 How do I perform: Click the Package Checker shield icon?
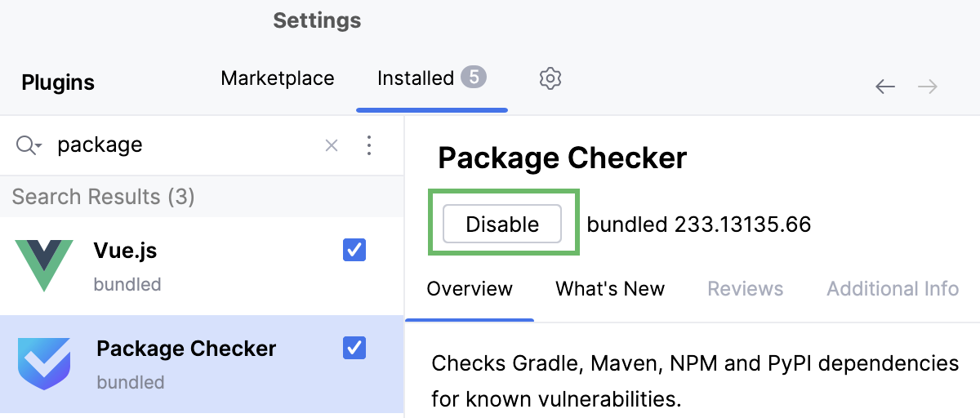point(44,363)
